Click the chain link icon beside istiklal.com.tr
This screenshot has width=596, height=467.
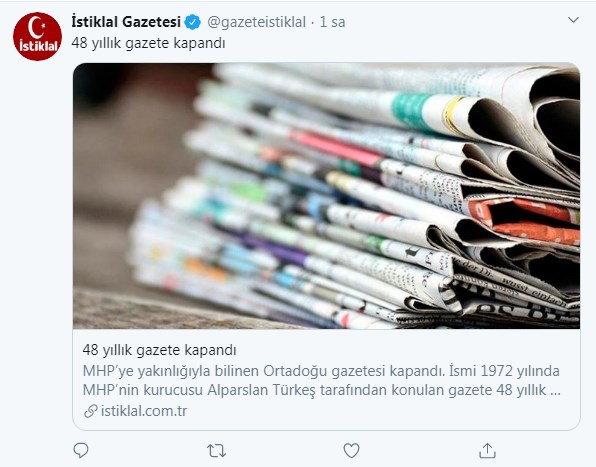point(90,411)
